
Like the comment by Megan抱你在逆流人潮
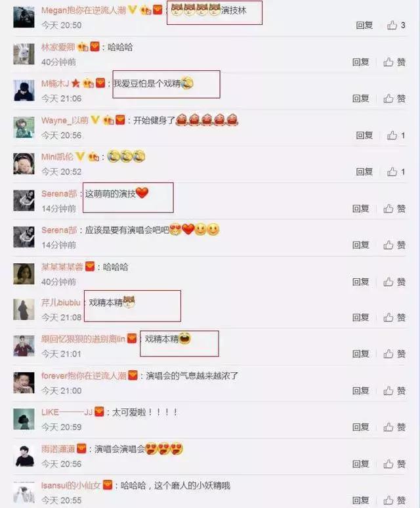point(392,25)
